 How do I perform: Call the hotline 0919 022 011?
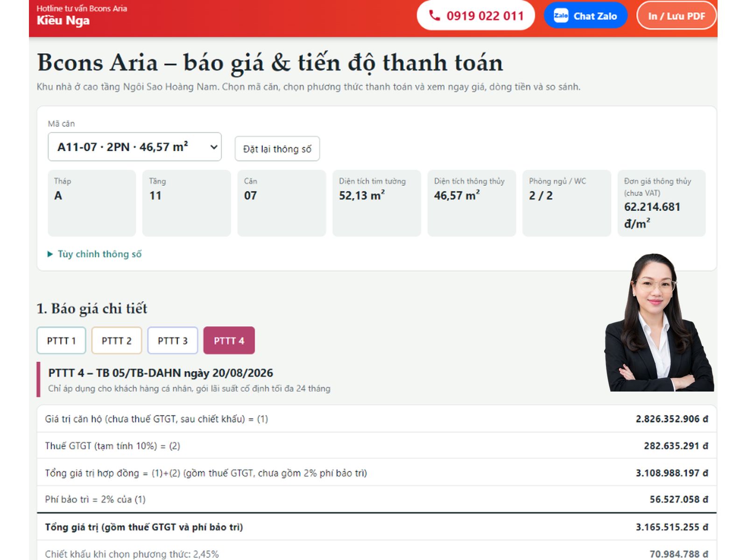pyautogui.click(x=476, y=15)
